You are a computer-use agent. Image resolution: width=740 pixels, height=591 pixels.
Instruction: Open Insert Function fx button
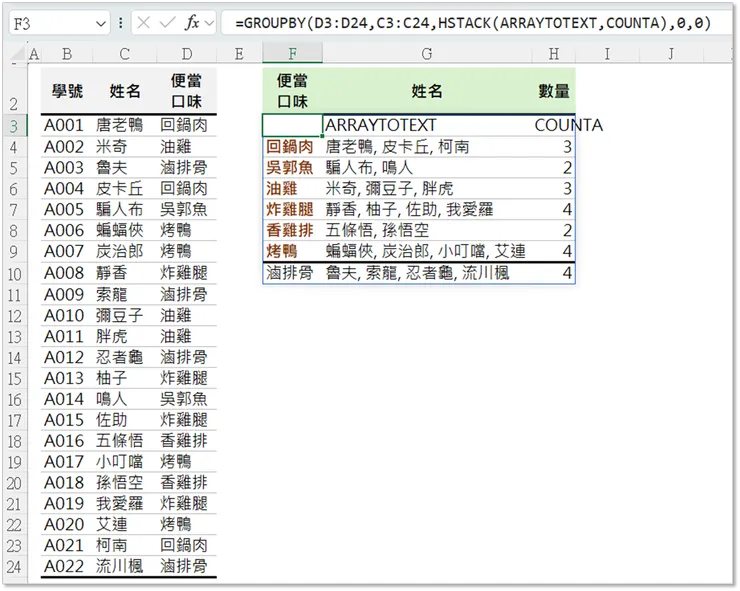(192, 23)
